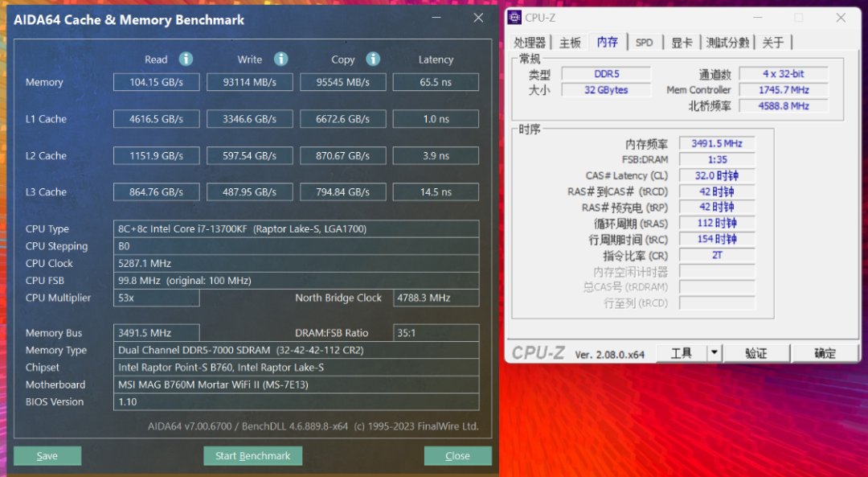Click the CPU Clock value 5287.1 MHz
Image resolution: width=868 pixels, height=477 pixels.
pos(296,263)
